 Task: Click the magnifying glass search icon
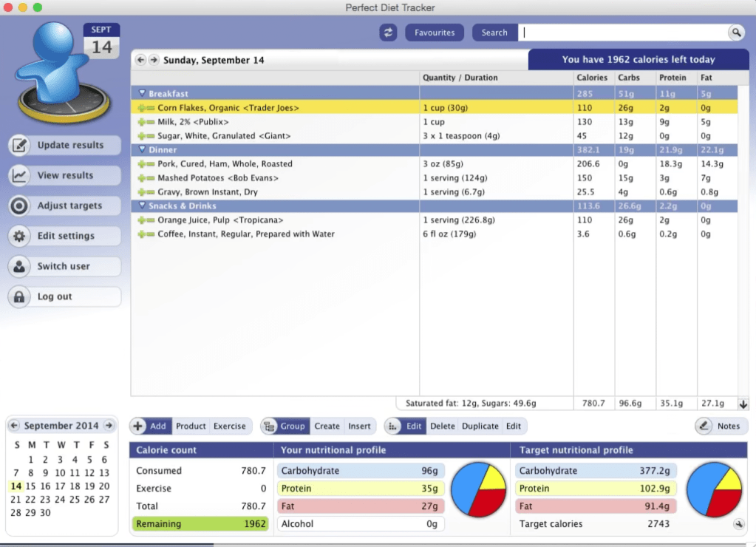tap(736, 33)
